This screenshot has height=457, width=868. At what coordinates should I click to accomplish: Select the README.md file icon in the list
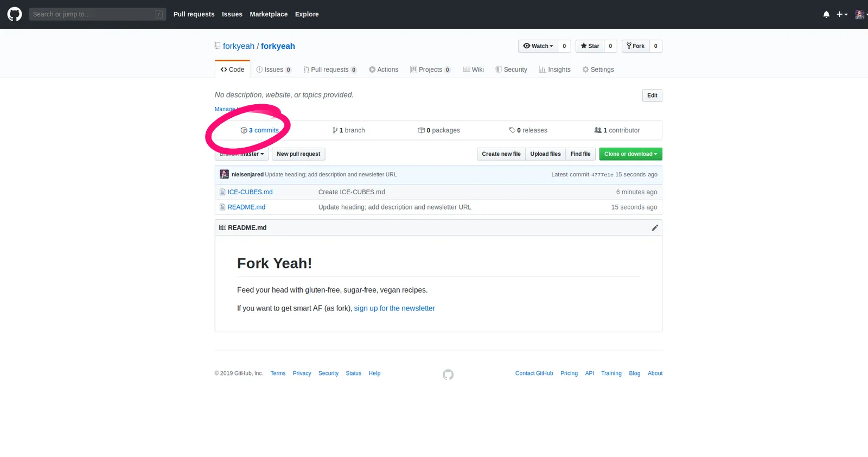(222, 207)
